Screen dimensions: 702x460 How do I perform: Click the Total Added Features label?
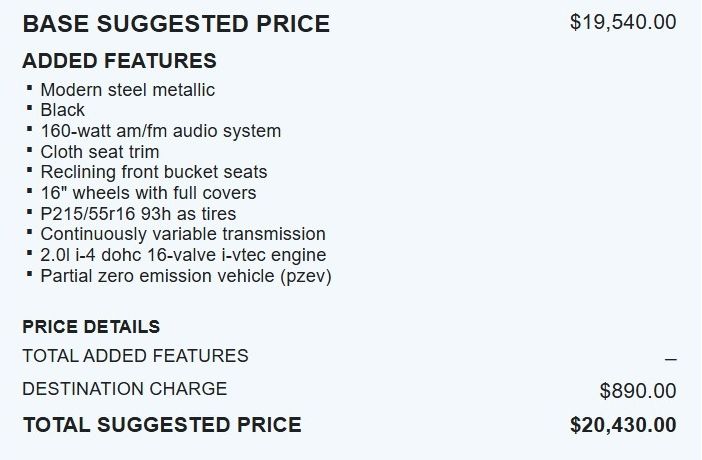point(135,356)
